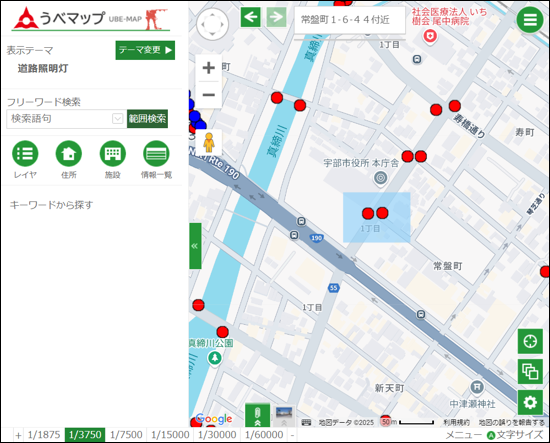The width and height of the screenshot is (550, 443).
Task: Click the faded forward arrow button
Action: 276,17
